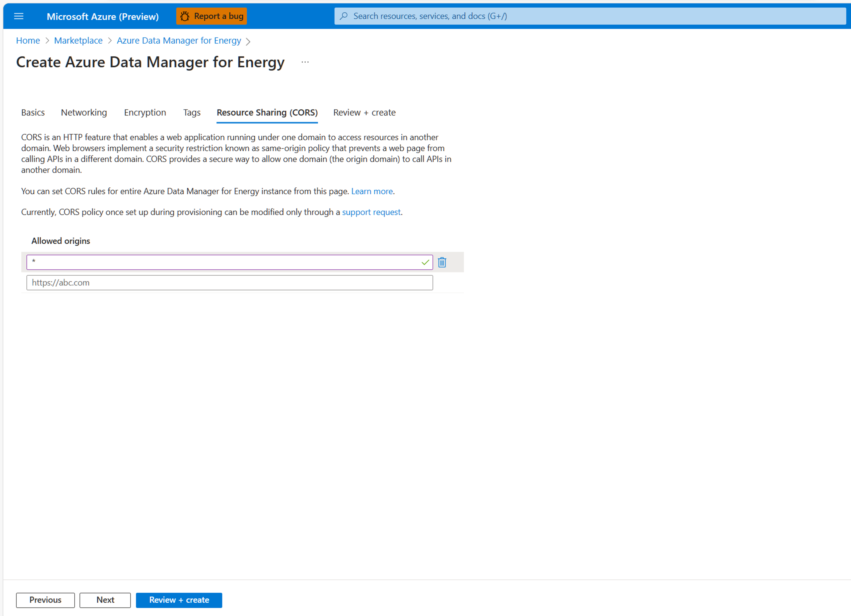The image size is (851, 616).
Task: Delete the wildcard allowed origin using trash icon
Action: coord(442,262)
